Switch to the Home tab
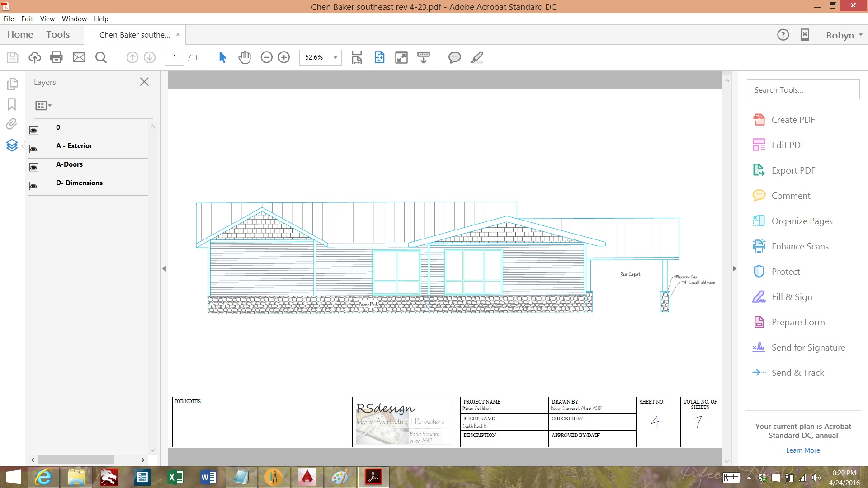Screen dimensions: 868x488 [x=20, y=34]
